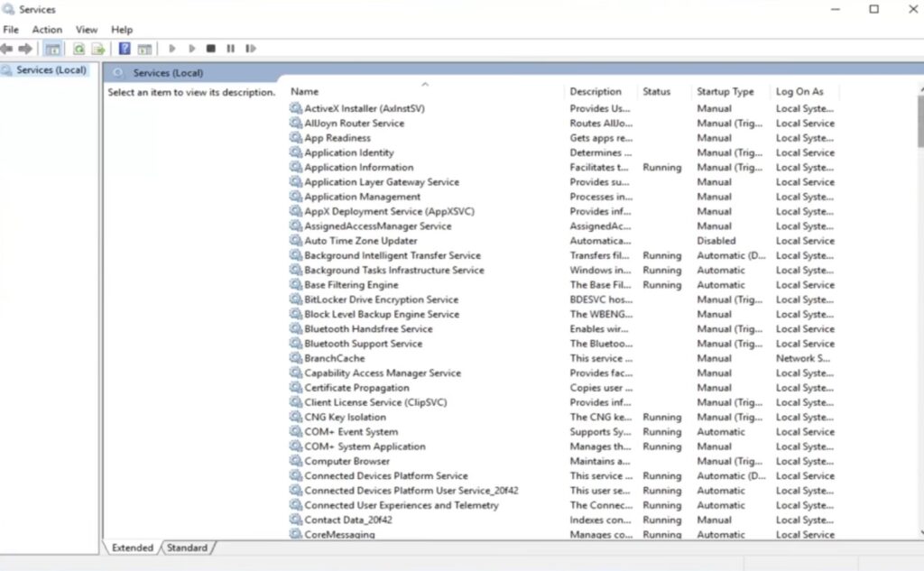This screenshot has width=924, height=571.
Task: Click the Network S... log on cell
Action: pos(802,358)
